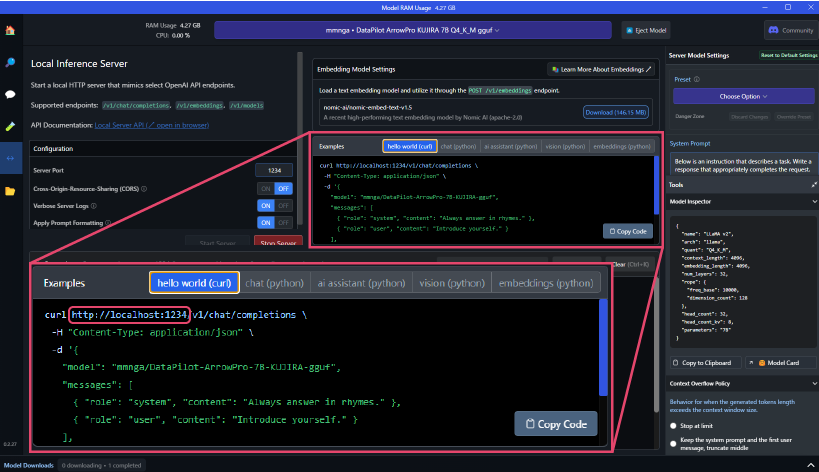Click the expand icon on the Tools header

point(814,185)
